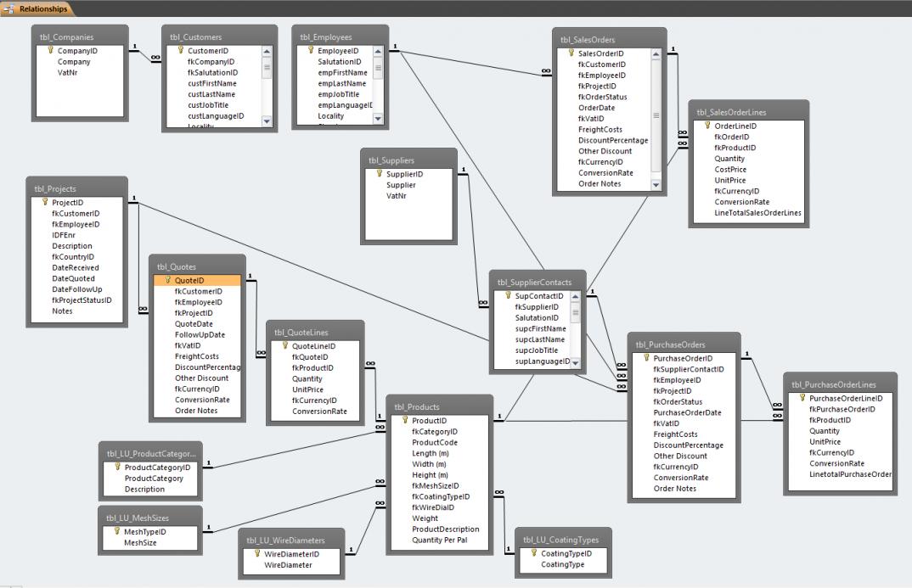Click the MeshSize field in tbl_LU_MeshSizes

pyautogui.click(x=139, y=543)
